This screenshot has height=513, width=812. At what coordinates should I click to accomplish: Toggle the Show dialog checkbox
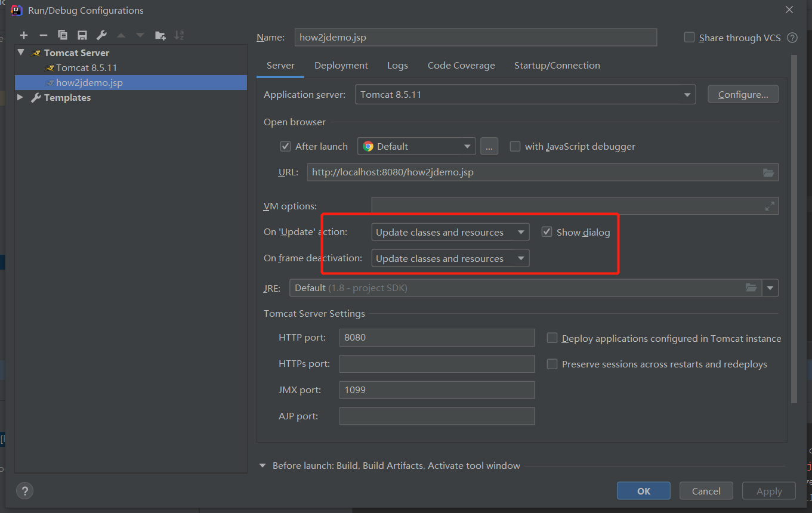coord(547,231)
